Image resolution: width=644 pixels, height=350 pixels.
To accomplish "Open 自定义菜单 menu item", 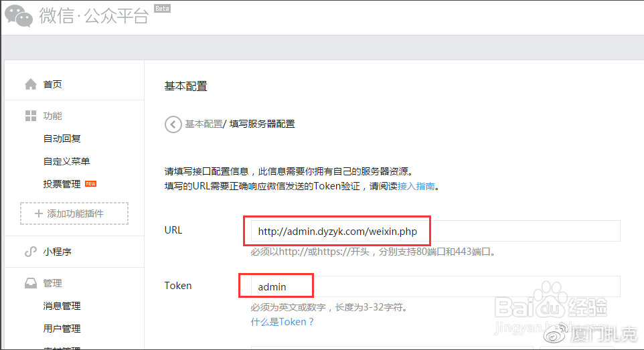I will [x=66, y=161].
